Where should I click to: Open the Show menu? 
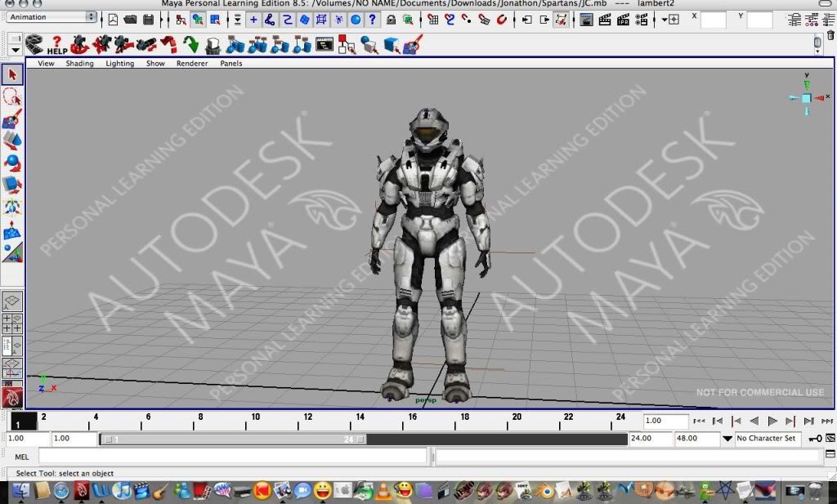(x=155, y=64)
